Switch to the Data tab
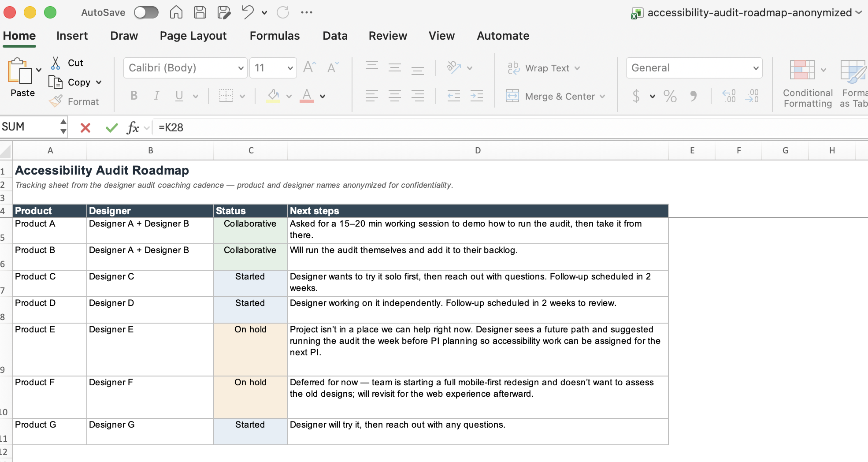Image resolution: width=868 pixels, height=462 pixels. pyautogui.click(x=335, y=36)
